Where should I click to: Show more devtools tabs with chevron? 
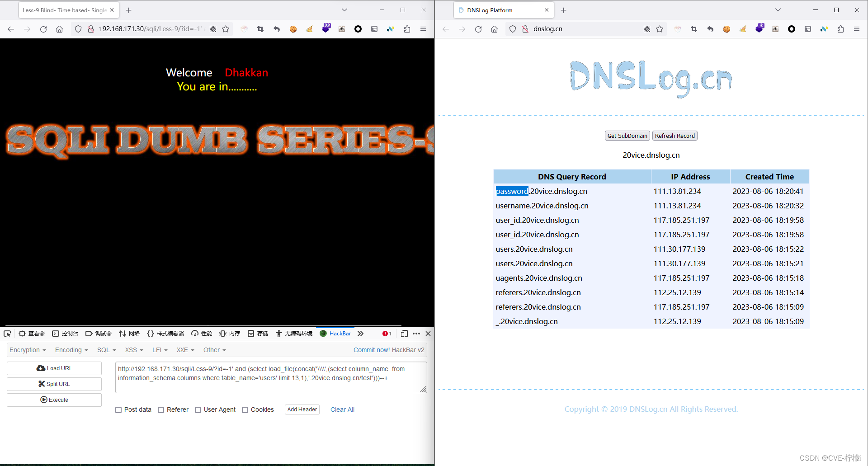360,334
